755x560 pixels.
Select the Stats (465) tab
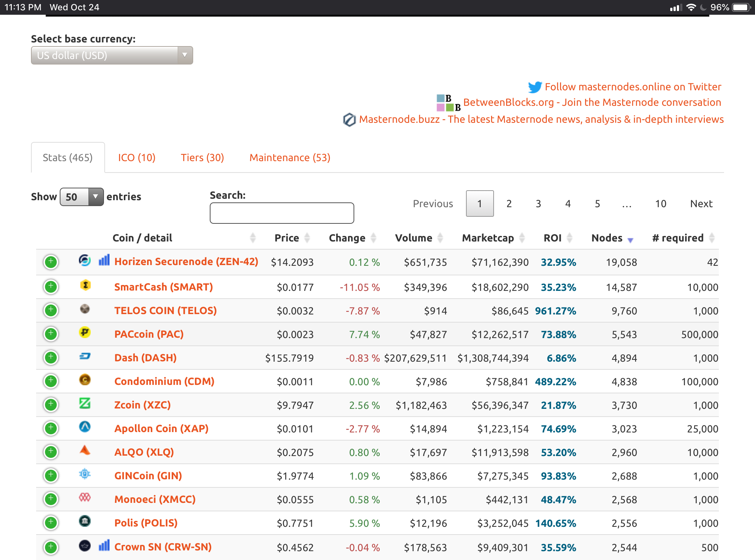pos(68,158)
